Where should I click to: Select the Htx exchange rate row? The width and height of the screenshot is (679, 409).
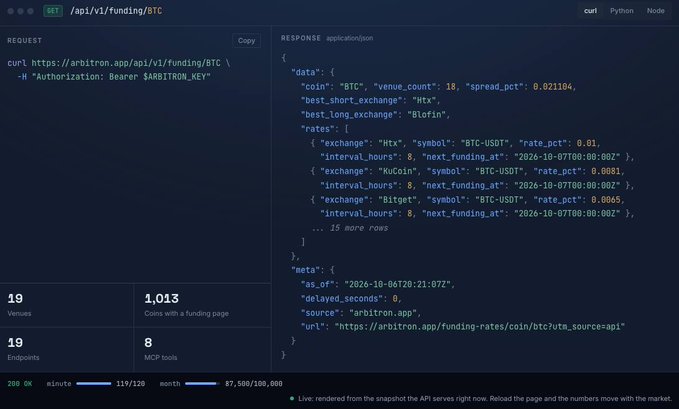click(472, 150)
